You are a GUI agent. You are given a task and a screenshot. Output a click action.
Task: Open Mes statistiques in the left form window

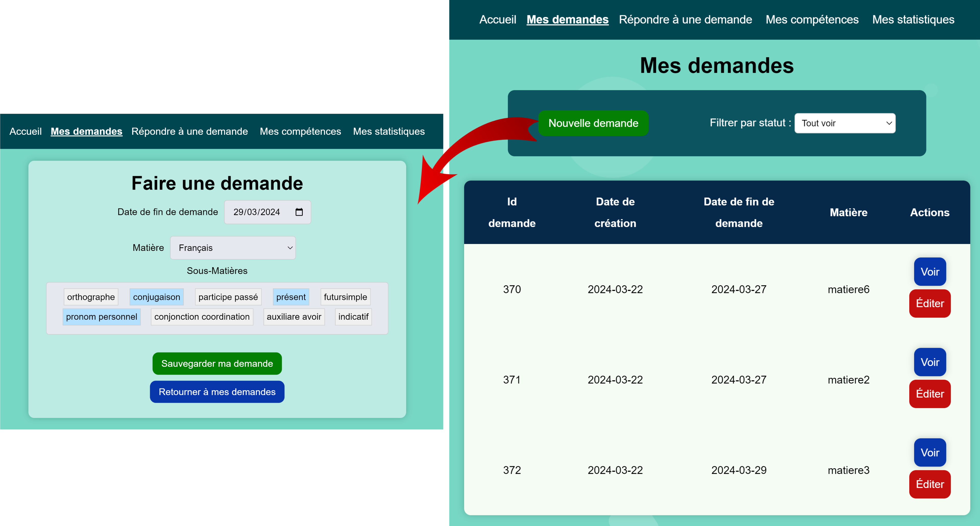click(x=389, y=132)
